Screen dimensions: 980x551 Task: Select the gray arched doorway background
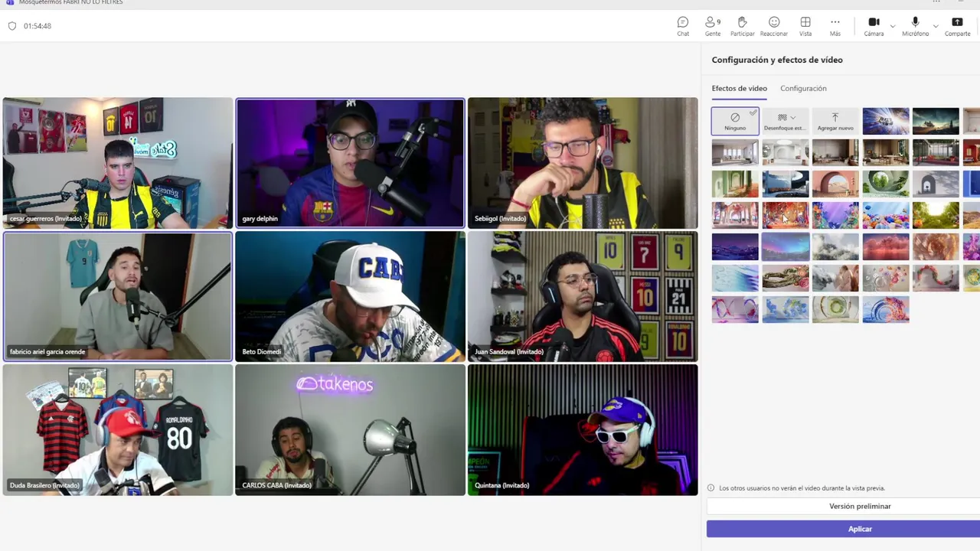click(x=936, y=184)
